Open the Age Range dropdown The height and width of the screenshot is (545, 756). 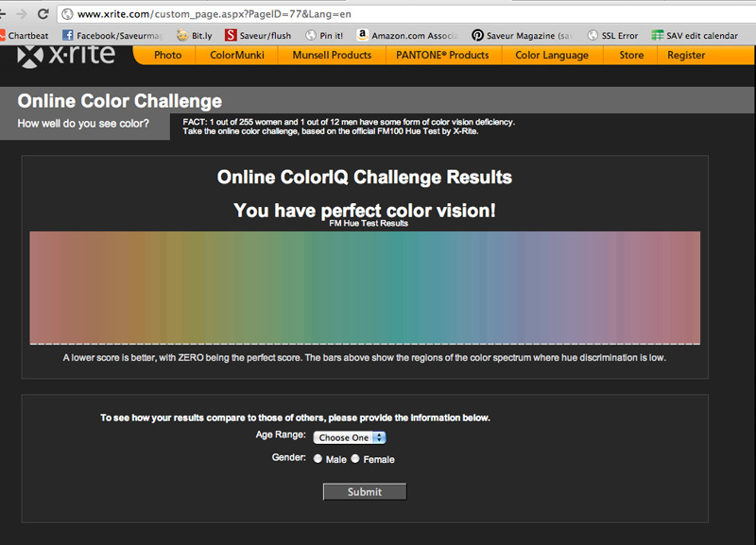(350, 437)
